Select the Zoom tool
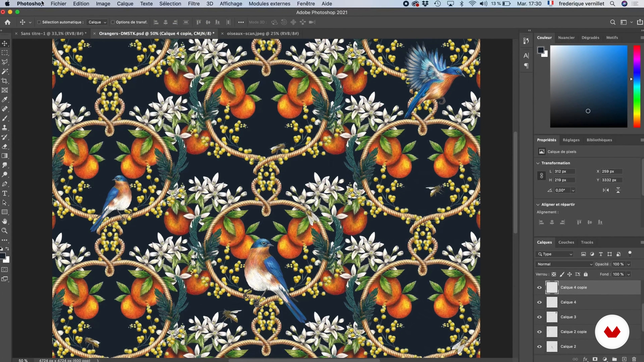The height and width of the screenshot is (362, 644). [x=5, y=231]
